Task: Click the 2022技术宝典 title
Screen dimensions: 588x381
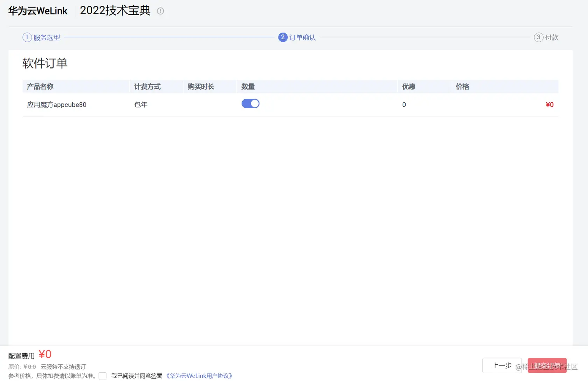Action: pos(115,11)
